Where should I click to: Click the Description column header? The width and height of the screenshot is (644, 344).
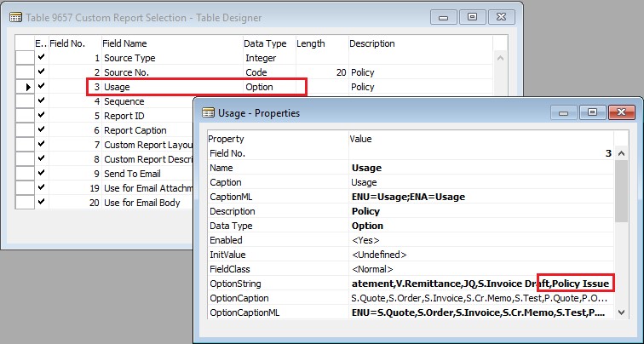coord(371,43)
